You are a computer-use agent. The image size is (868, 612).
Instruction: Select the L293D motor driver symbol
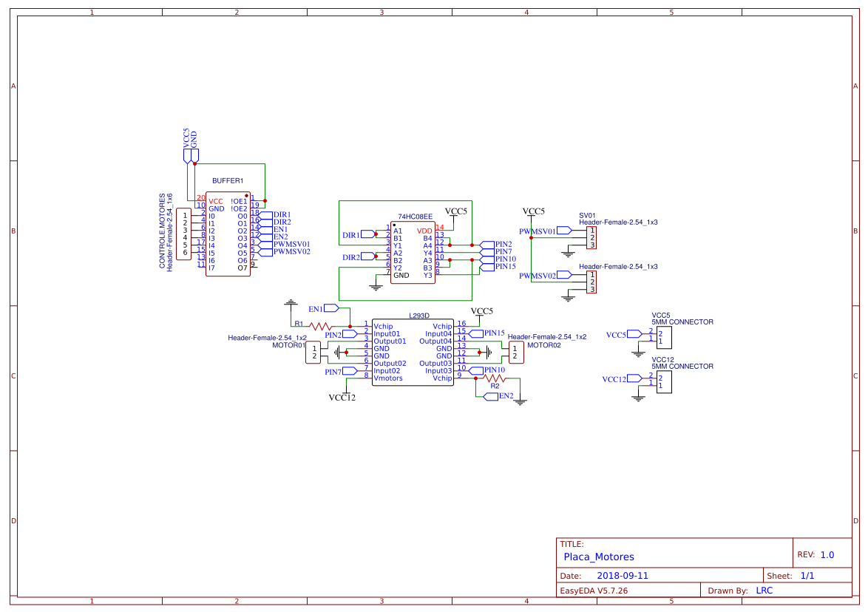(x=414, y=351)
